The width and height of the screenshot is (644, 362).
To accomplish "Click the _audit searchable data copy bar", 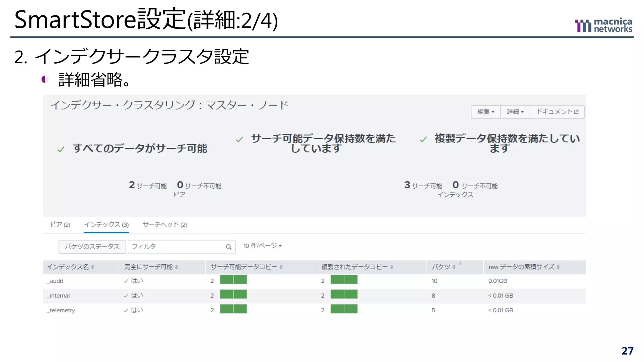I will (233, 280).
